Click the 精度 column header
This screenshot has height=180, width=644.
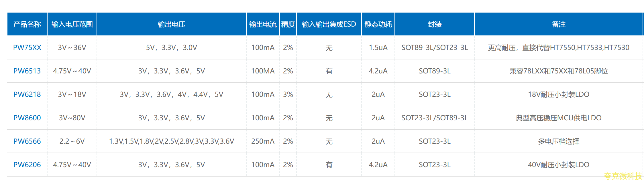click(x=288, y=24)
